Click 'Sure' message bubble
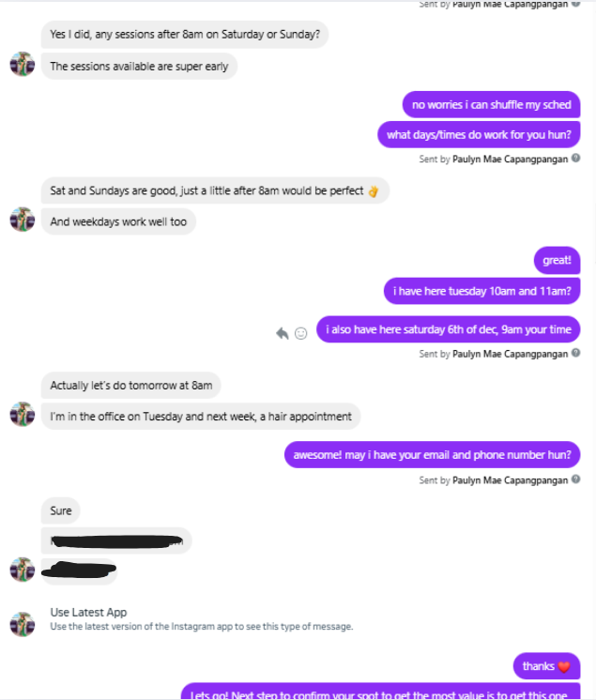Screen dimensions: 596x700 (61, 510)
